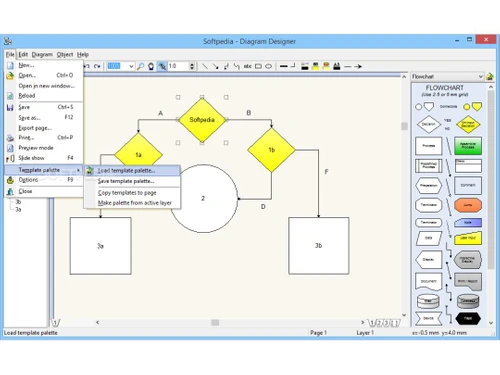This screenshot has width=500, height=375.
Task: Toggle the highlighted snap tool button
Action: click(x=162, y=66)
